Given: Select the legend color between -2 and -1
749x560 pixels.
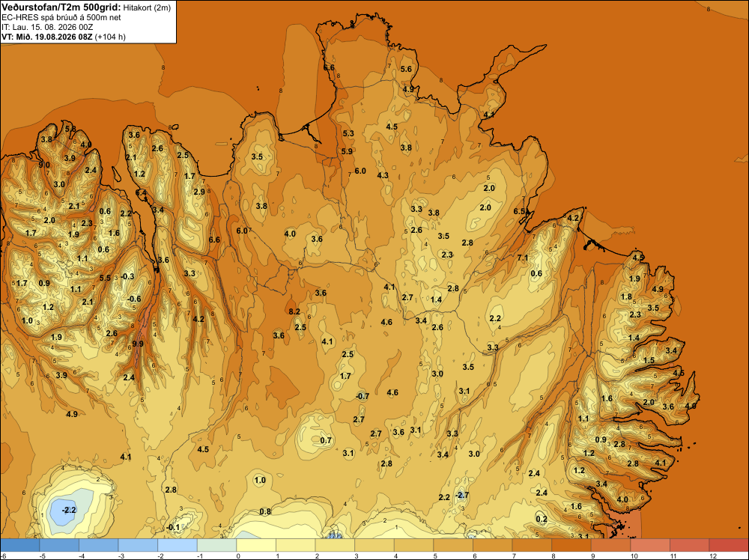Looking at the screenshot, I should coord(178,545).
